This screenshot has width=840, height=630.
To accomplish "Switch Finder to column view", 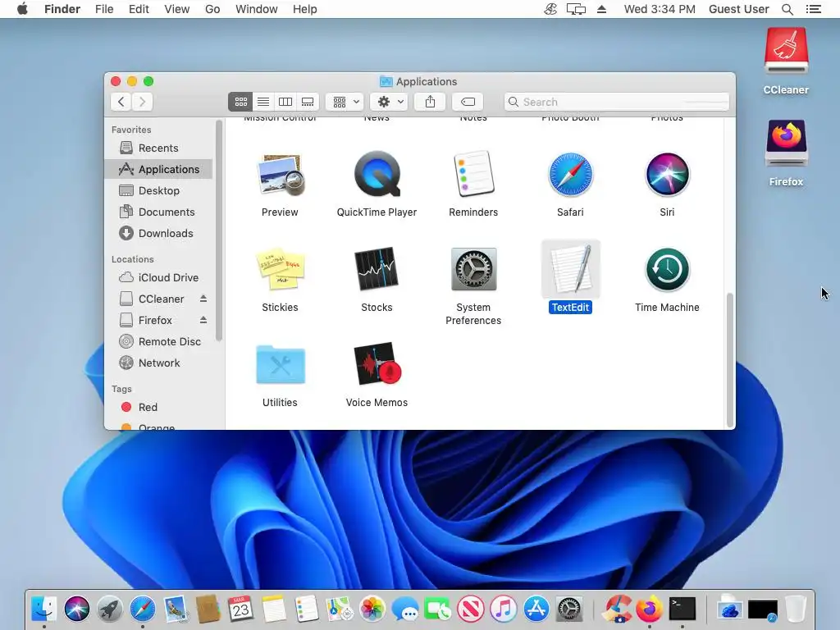I will [285, 102].
